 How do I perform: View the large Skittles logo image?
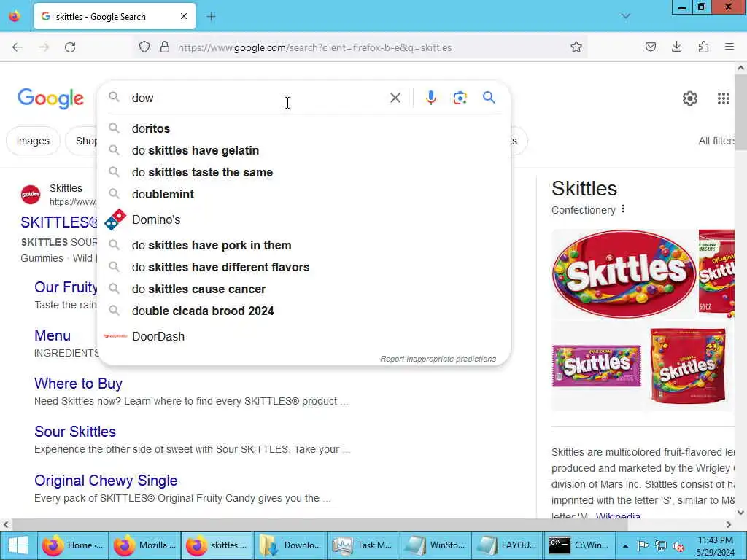click(x=624, y=274)
